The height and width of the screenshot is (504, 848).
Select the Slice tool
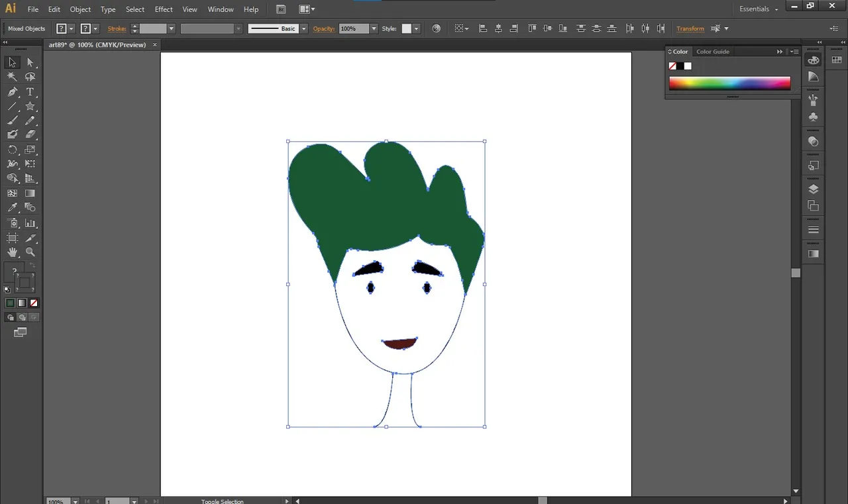30,238
